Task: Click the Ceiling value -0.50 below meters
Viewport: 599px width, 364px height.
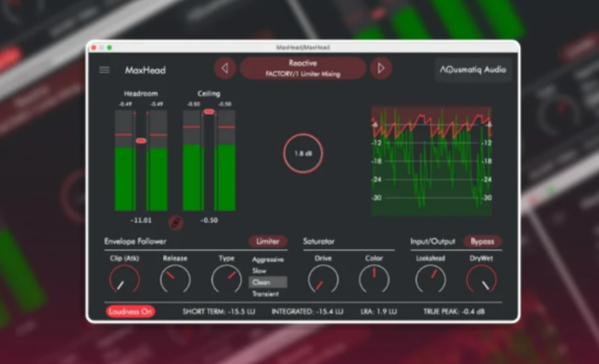Action: [209, 220]
